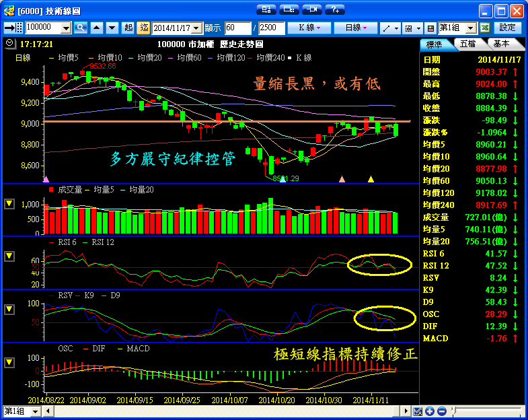
Task: Collapse the RSI indicator panel
Action: pos(9,256)
